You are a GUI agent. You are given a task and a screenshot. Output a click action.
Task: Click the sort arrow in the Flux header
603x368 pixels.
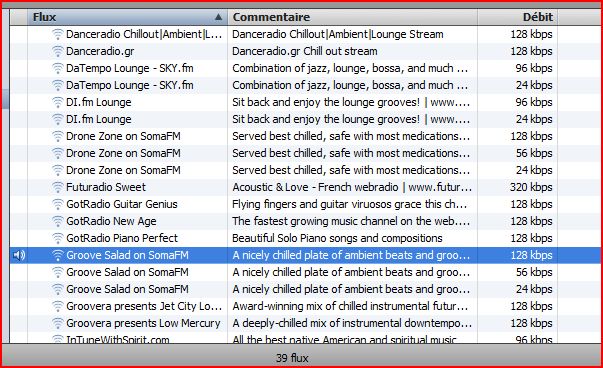pos(218,17)
